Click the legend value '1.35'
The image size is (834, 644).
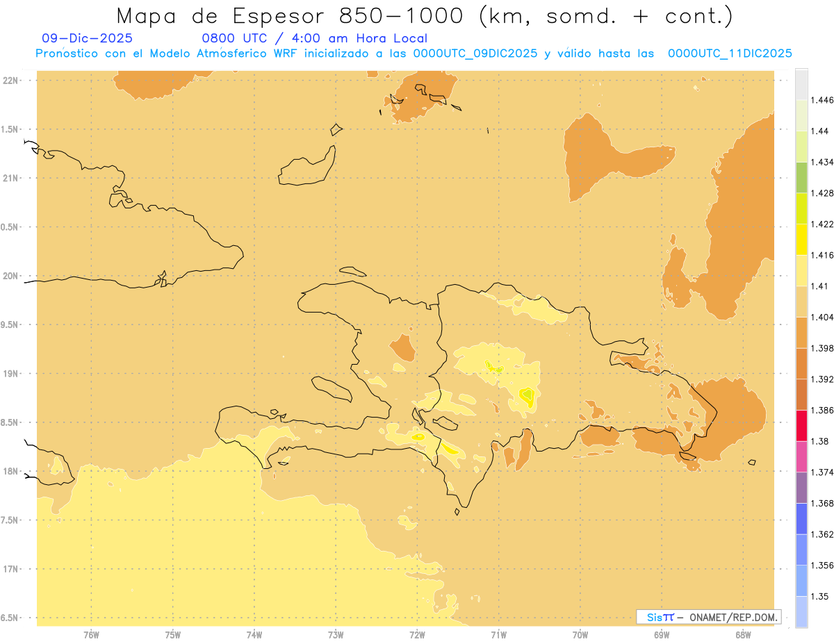(821, 596)
